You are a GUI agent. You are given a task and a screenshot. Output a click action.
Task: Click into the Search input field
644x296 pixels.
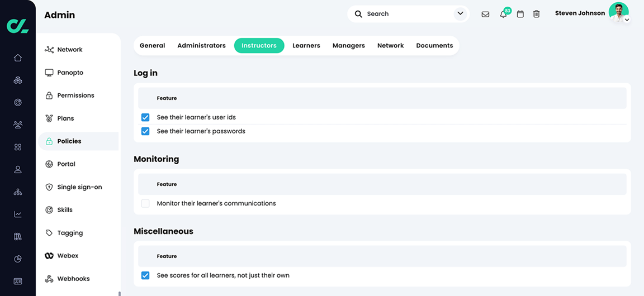408,14
